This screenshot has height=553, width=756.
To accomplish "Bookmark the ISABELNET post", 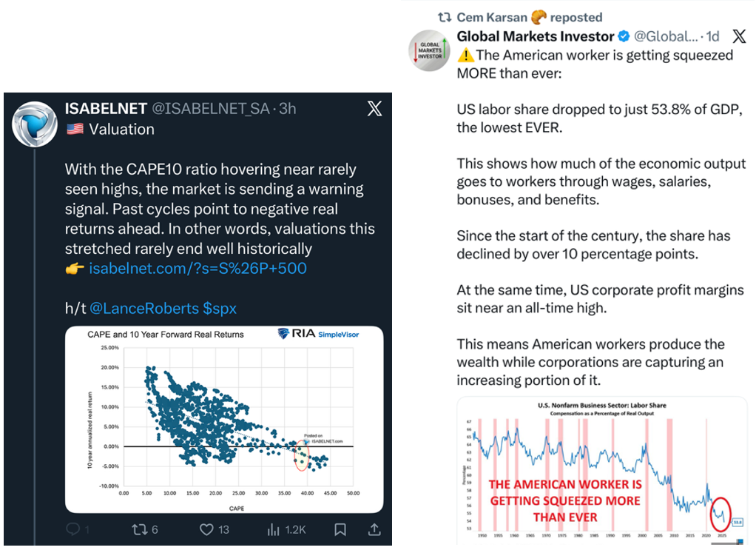I will click(x=340, y=529).
